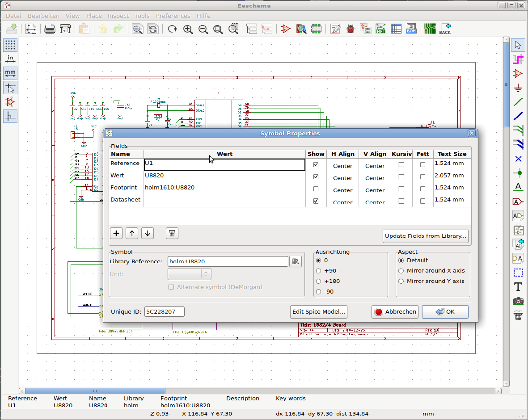Click the Zoom Out icon

pos(203,29)
